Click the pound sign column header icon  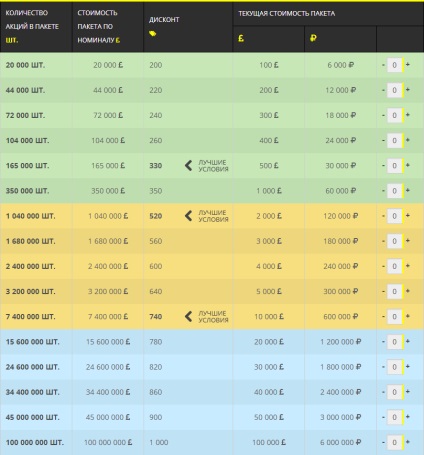tap(241, 38)
